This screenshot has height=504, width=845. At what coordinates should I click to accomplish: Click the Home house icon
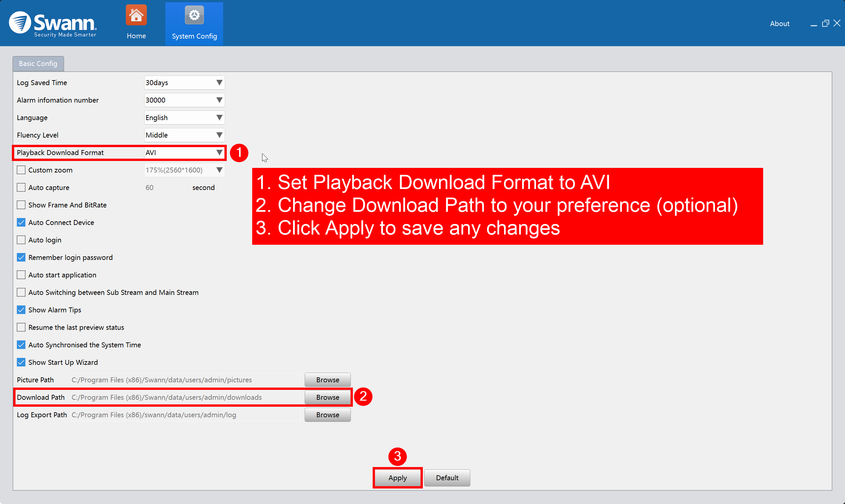(x=136, y=16)
